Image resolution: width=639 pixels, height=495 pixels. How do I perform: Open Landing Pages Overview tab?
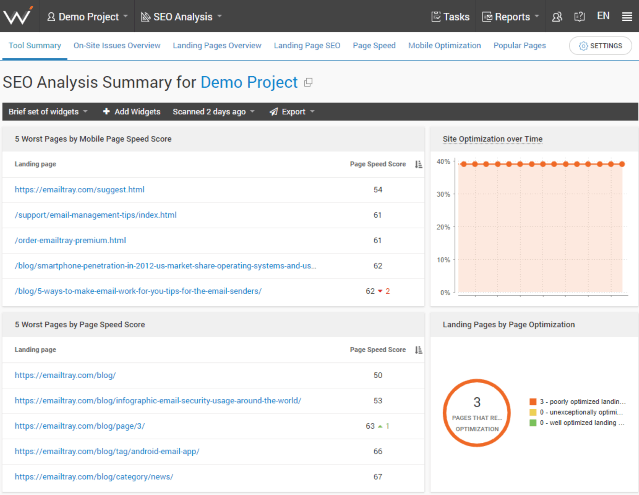pyautogui.click(x=217, y=46)
